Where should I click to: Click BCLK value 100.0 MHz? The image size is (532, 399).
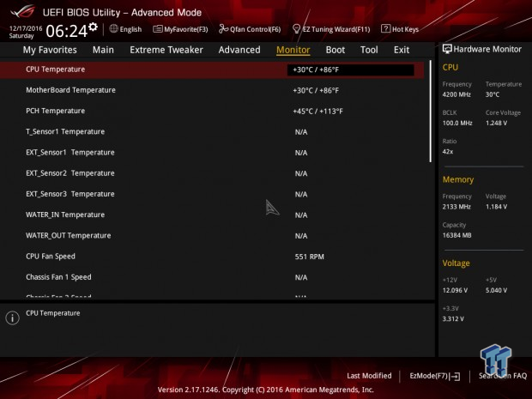click(457, 124)
